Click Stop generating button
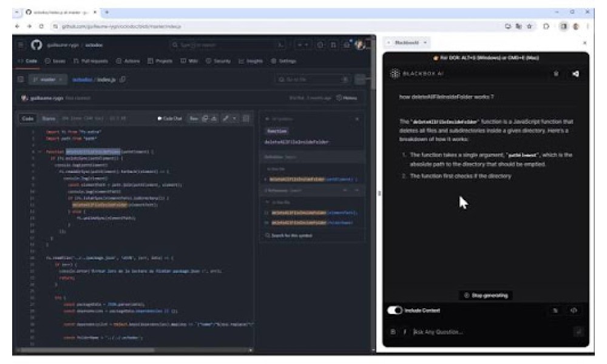The height and width of the screenshot is (364, 607). (x=486, y=295)
